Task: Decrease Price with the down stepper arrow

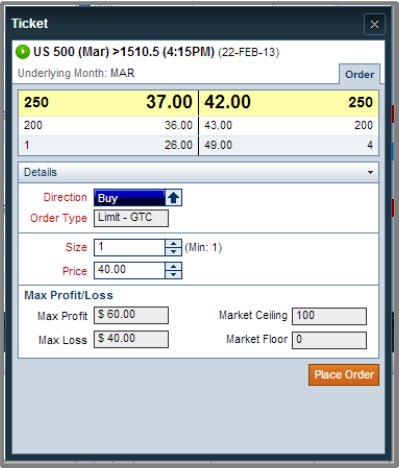Action: click(x=173, y=274)
